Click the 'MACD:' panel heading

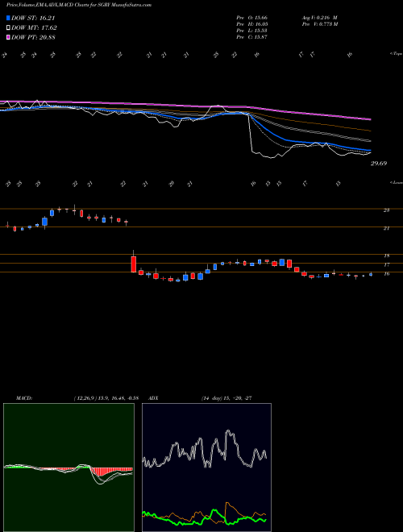(24, 398)
